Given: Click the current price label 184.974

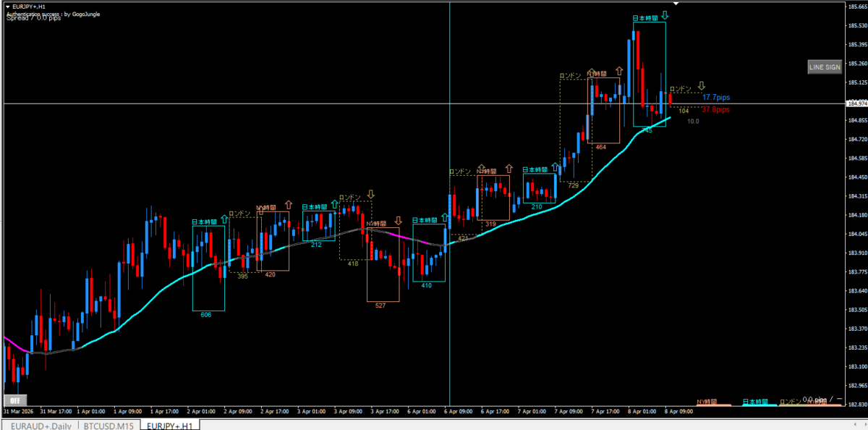Looking at the screenshot, I should tap(856, 104).
